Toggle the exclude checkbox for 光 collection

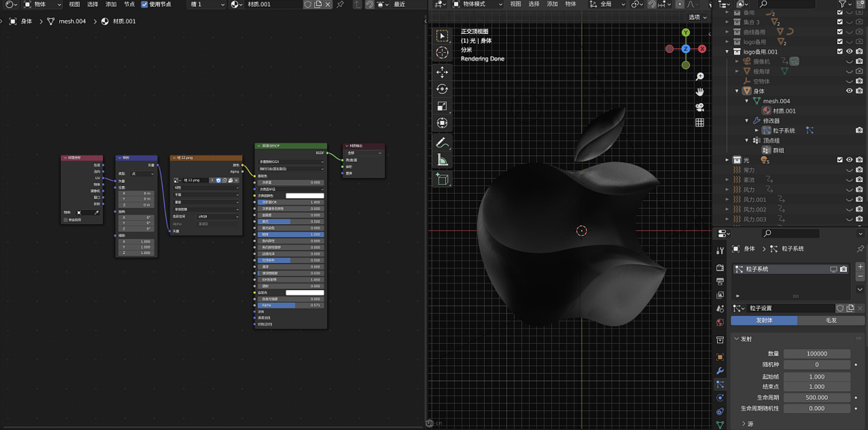pyautogui.click(x=840, y=160)
